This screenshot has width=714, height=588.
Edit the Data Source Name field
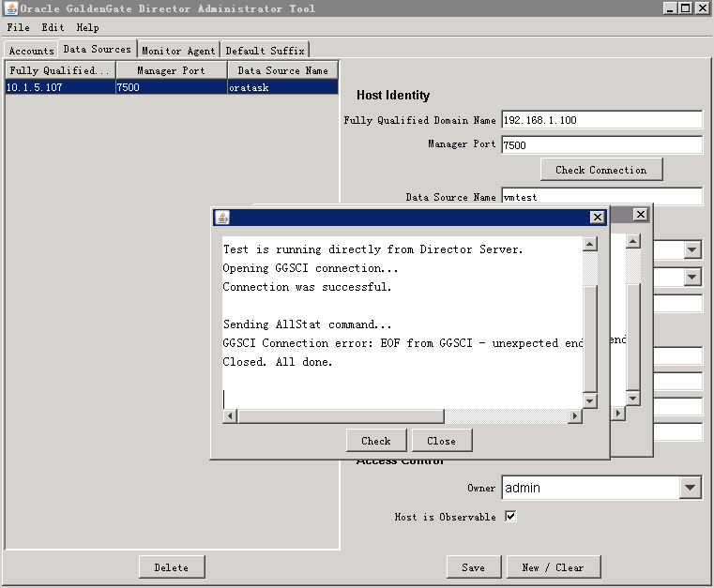click(601, 197)
